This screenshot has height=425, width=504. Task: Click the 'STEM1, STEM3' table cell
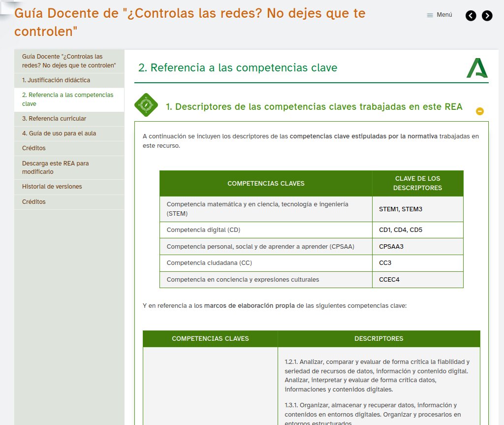(417, 209)
